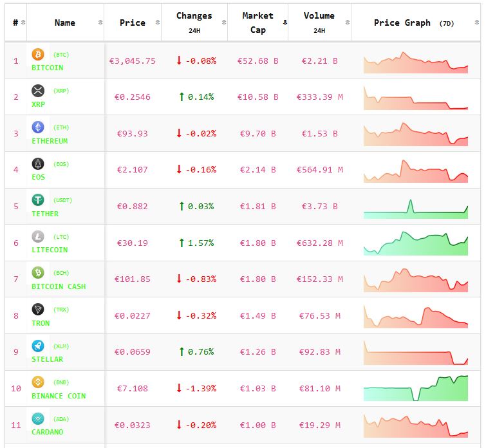Click the Tether coin logo icon
486x448 pixels.
click(38, 200)
